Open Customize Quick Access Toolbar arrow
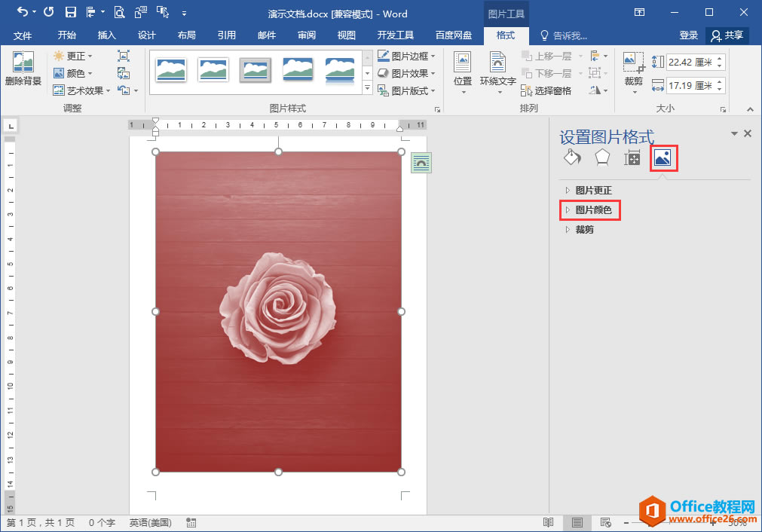The image size is (762, 532). coord(184,13)
